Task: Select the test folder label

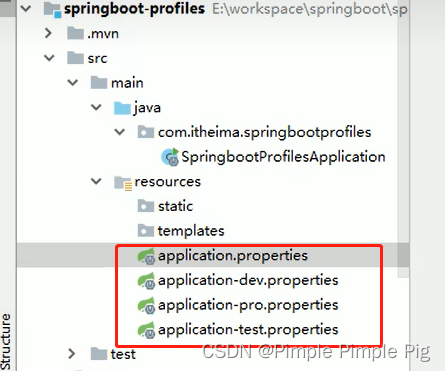Action: 123,354
